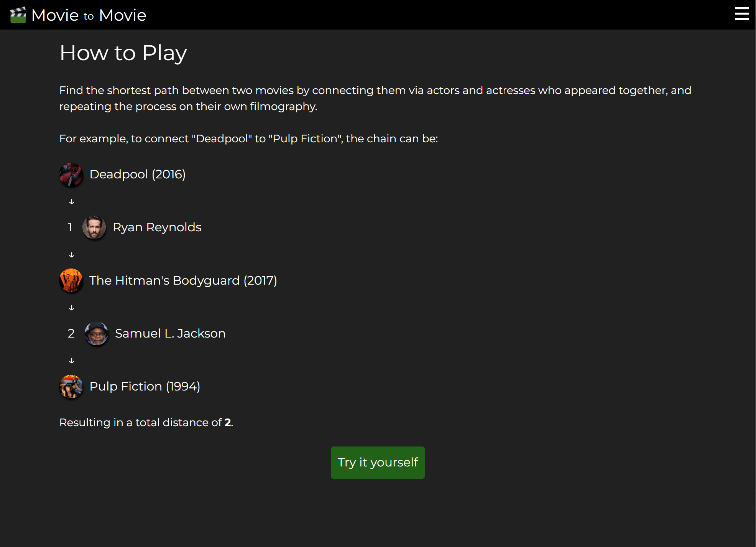Click The Hitman's Bodyguard (2017) text
The width and height of the screenshot is (756, 547).
183,280
